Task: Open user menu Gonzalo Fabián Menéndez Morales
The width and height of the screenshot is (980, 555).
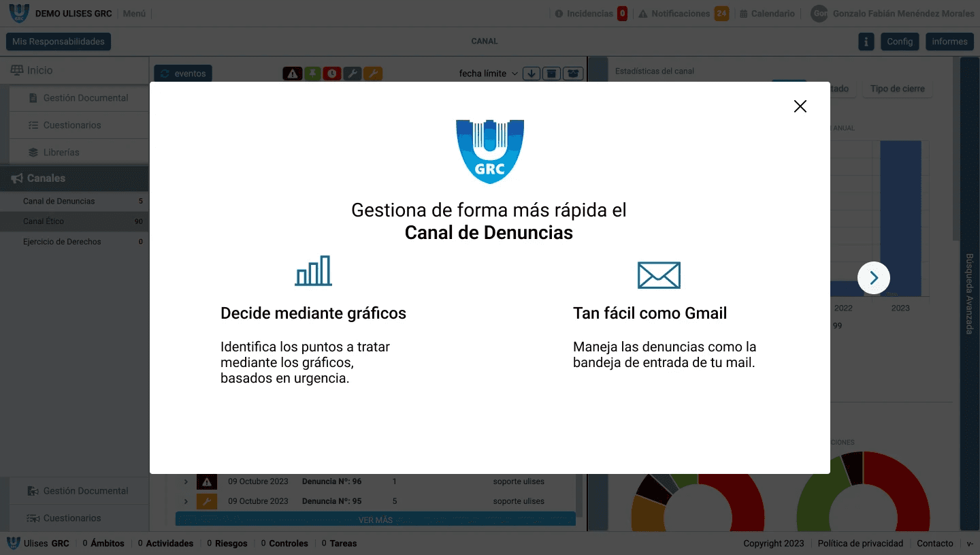Action: [x=903, y=14]
